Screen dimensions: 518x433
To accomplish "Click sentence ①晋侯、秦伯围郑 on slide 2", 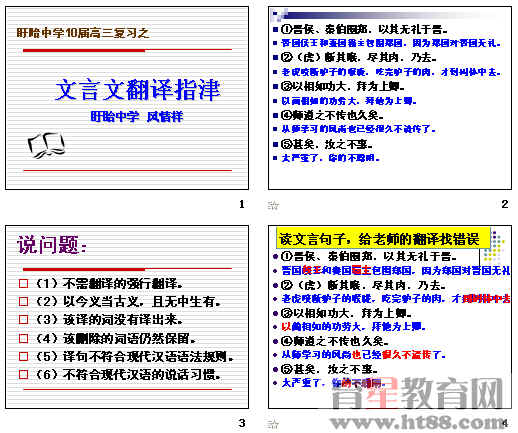I will [x=364, y=30].
